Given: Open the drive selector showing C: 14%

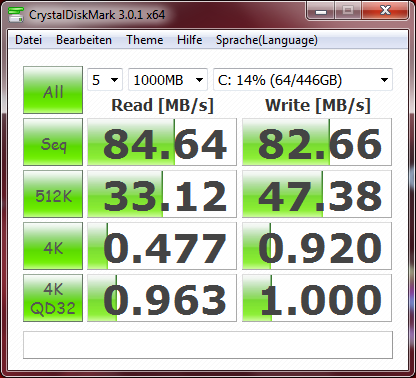Looking at the screenshot, I should pos(303,80).
